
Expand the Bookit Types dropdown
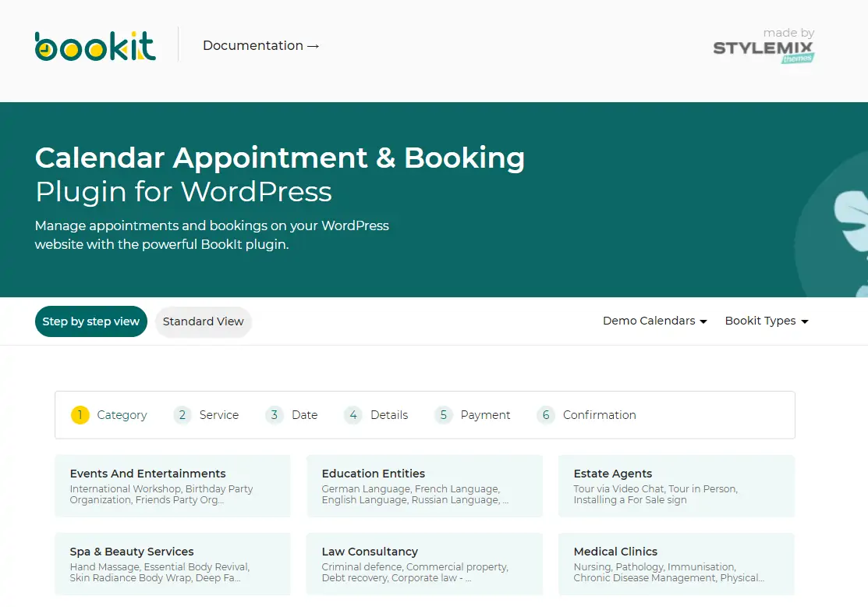pyautogui.click(x=767, y=321)
